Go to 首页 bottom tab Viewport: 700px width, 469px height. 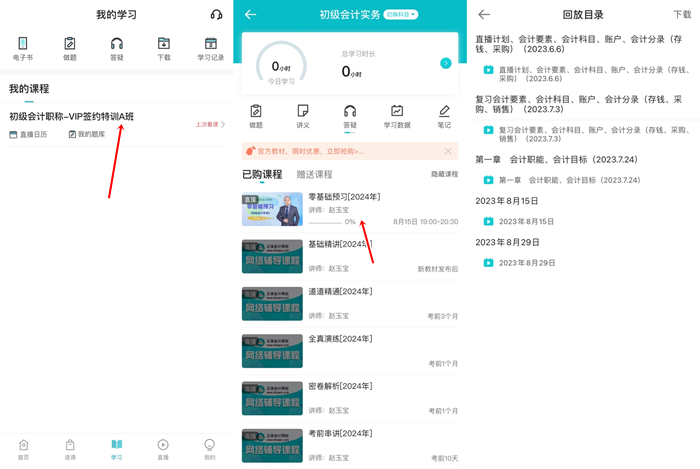click(23, 449)
